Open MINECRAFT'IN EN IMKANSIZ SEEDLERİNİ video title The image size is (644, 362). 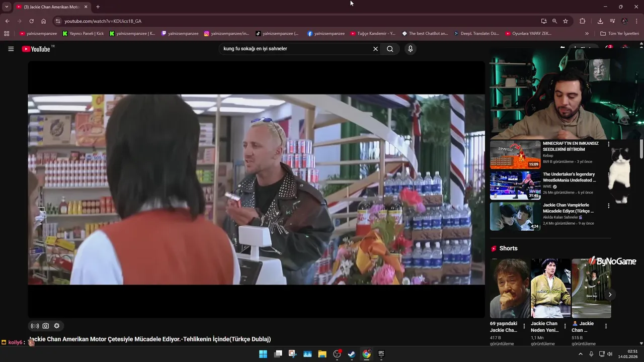(571, 146)
